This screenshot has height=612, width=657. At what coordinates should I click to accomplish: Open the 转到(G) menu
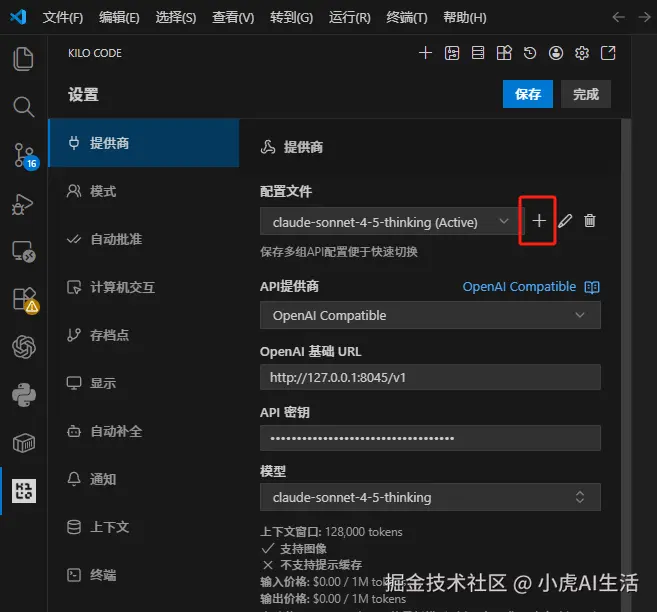point(291,17)
